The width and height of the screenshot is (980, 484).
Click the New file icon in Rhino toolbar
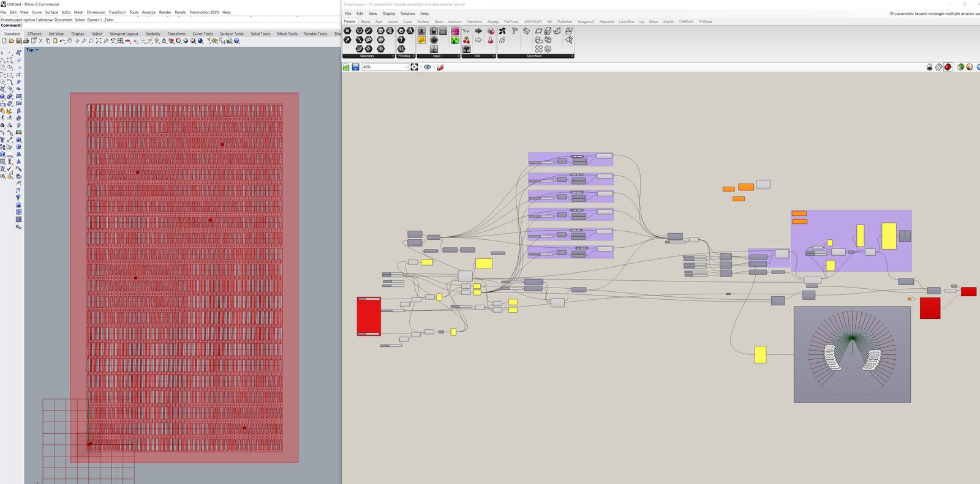[4, 41]
